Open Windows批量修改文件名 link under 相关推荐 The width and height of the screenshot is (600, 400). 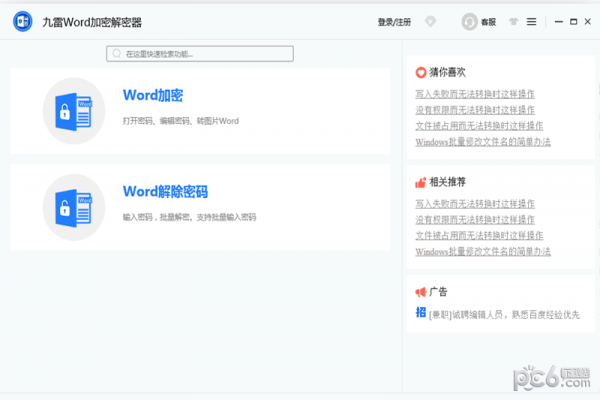tap(483, 252)
